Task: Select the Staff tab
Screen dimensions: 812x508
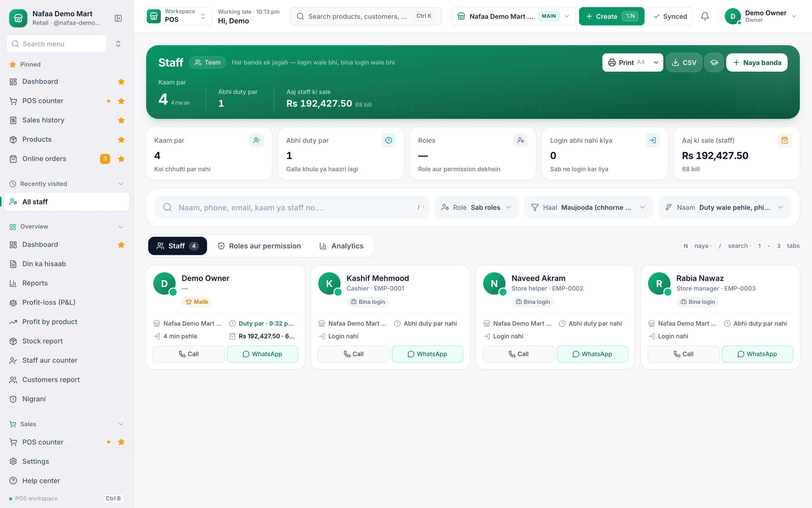Action: click(178, 246)
